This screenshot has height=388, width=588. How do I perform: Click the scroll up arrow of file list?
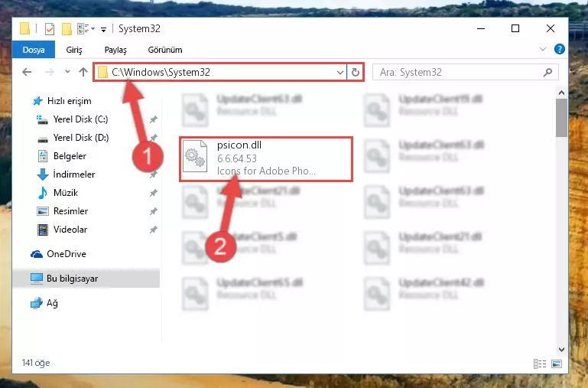[x=561, y=93]
